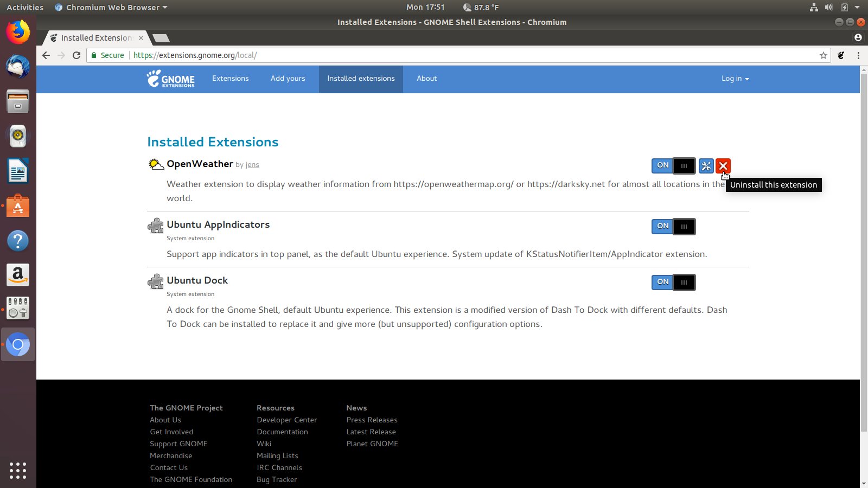Open Help from the dock
This screenshot has width=868, height=488.
18,241
